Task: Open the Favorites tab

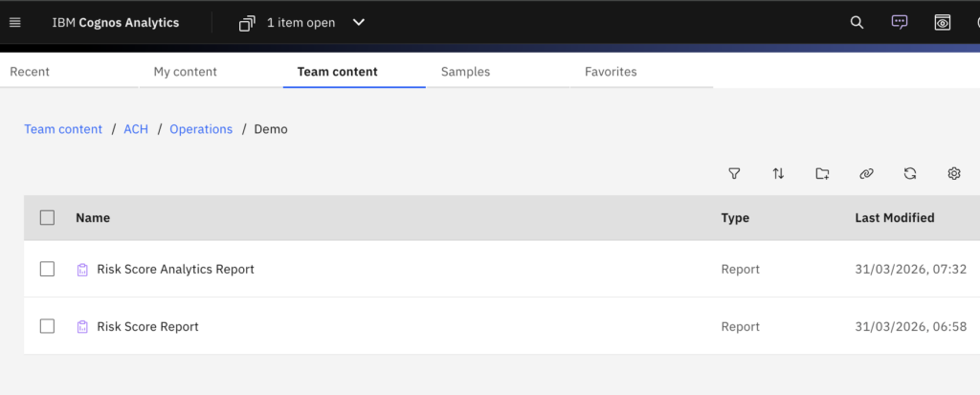Action: [610, 72]
